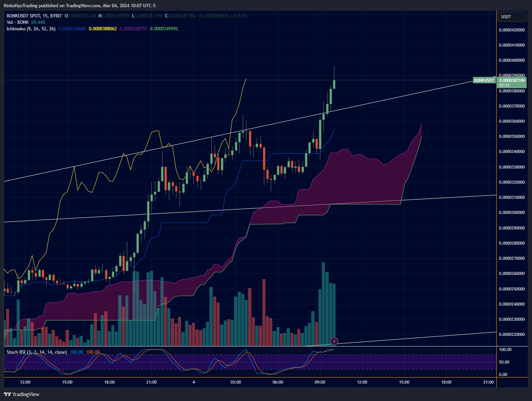Click the purple Ichimoku value 0.0000358791

coord(134,29)
